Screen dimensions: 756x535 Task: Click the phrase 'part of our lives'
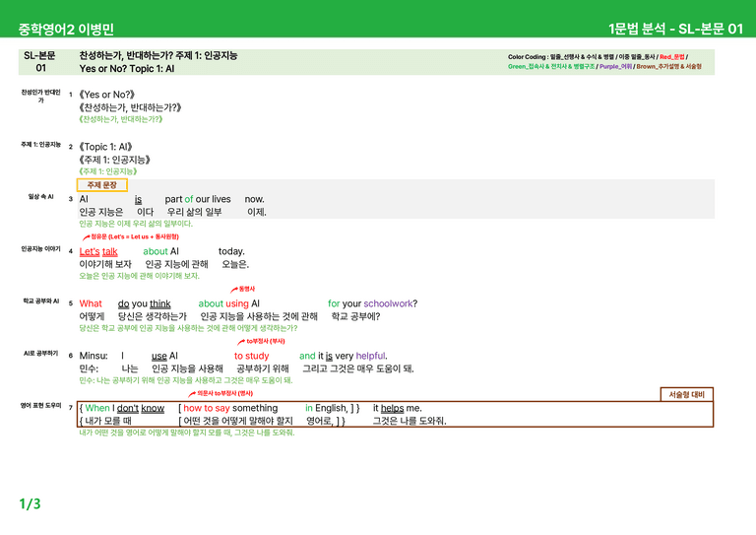click(x=198, y=199)
